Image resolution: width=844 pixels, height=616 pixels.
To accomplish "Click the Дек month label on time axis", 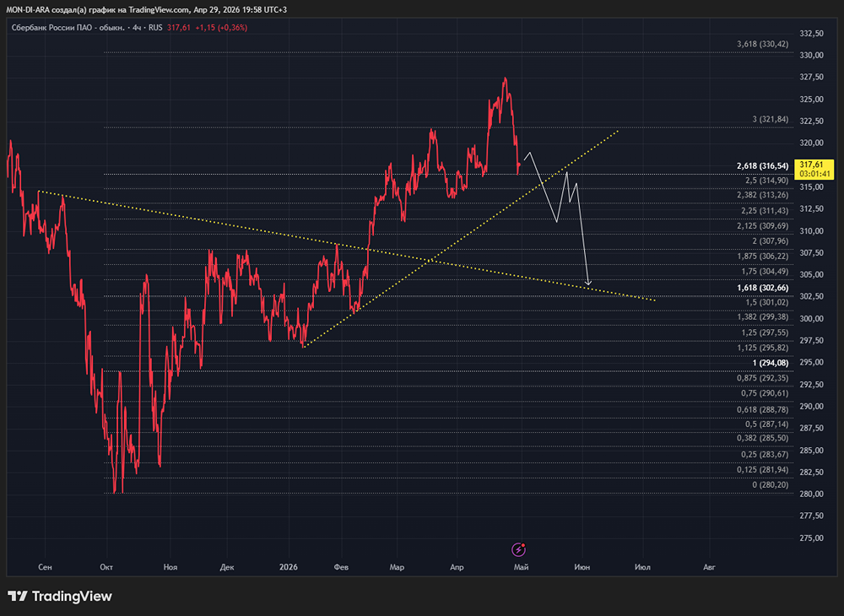I will click(227, 567).
